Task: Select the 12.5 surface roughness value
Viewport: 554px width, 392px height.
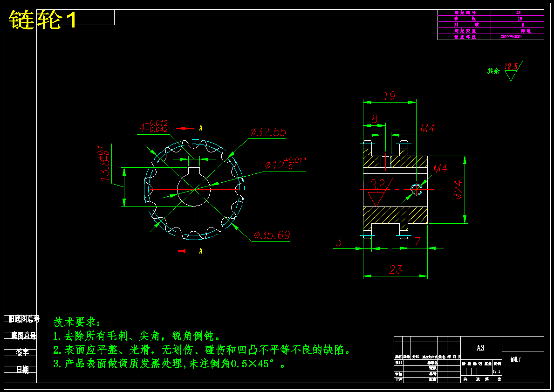Action: [x=511, y=67]
